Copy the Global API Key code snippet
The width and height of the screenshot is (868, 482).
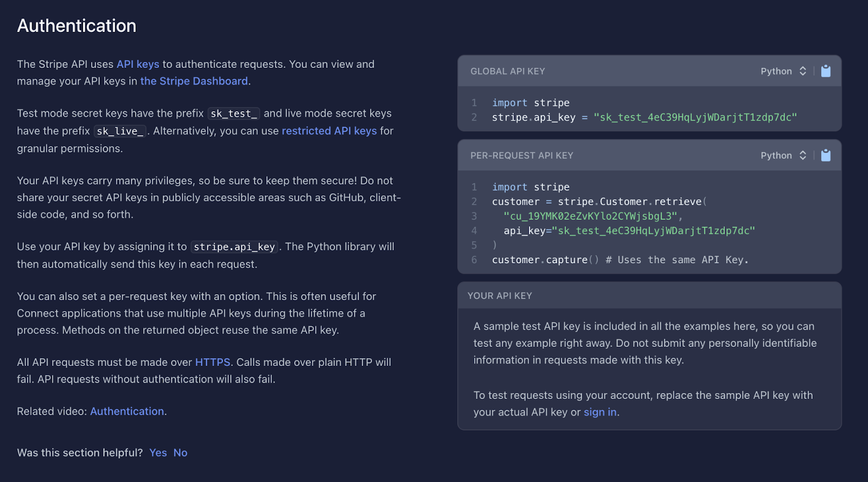tap(826, 71)
